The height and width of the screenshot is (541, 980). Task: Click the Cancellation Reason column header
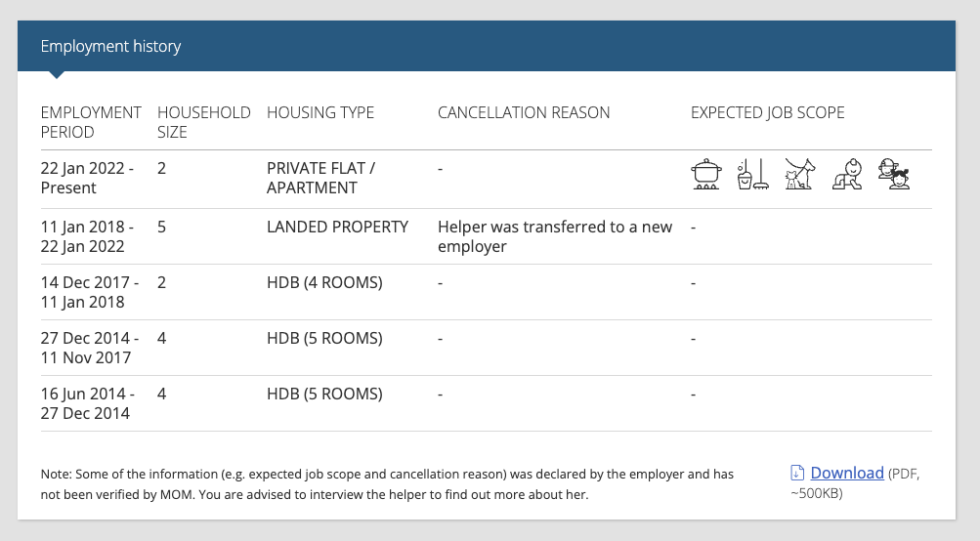(524, 112)
